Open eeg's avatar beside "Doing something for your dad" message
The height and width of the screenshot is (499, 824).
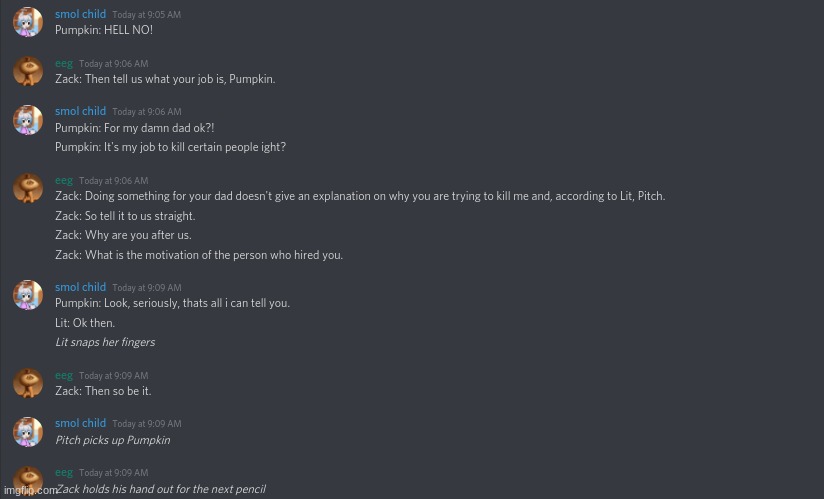click(x=28, y=188)
